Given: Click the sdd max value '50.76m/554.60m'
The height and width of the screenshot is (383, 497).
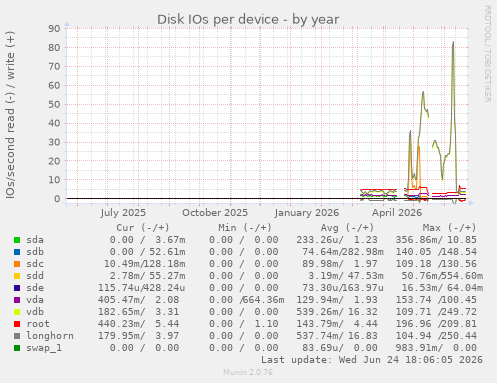Looking at the screenshot, I should click(442, 276).
